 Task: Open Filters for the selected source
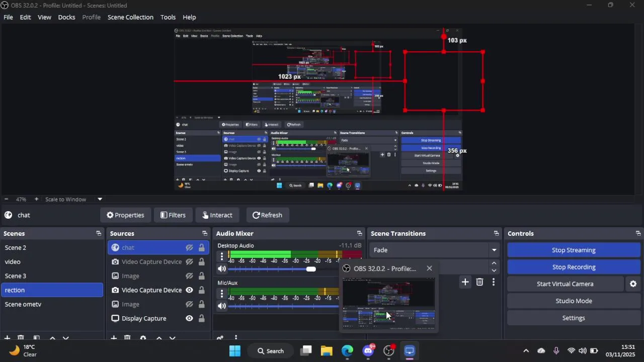pos(173,215)
